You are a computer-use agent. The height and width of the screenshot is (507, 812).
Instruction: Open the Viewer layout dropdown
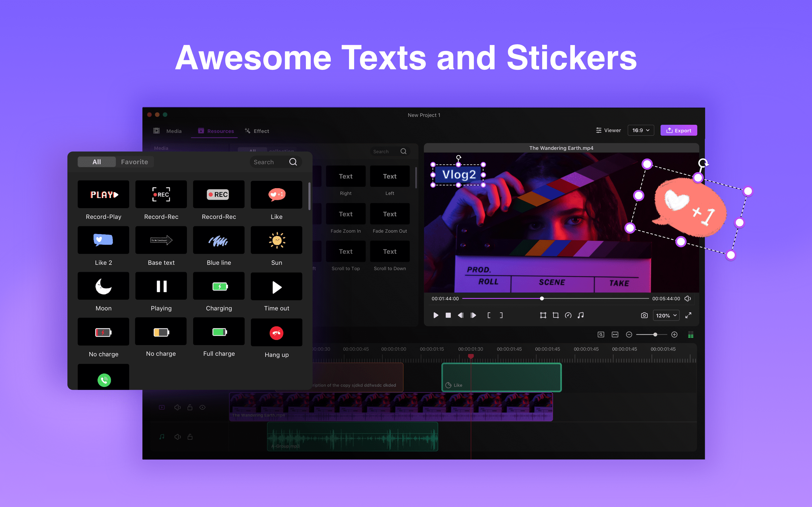click(x=608, y=130)
